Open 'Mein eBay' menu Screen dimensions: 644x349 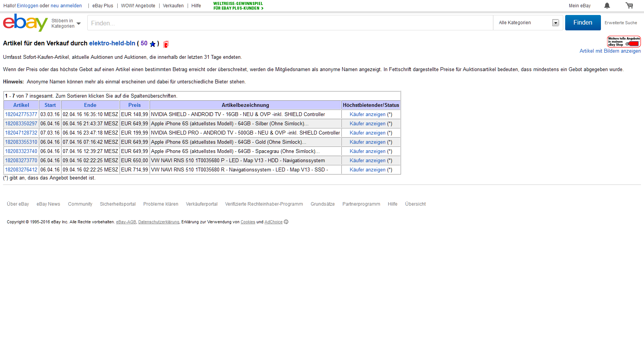pyautogui.click(x=580, y=6)
